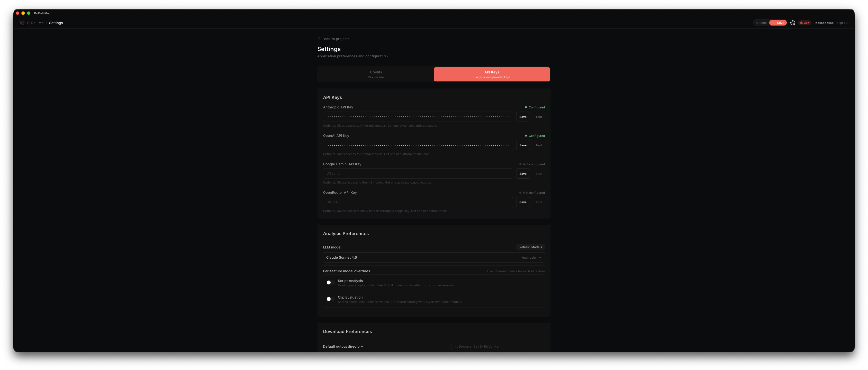Save the OpenAI API key
Image resolution: width=868 pixels, height=370 pixels.
pos(523,145)
